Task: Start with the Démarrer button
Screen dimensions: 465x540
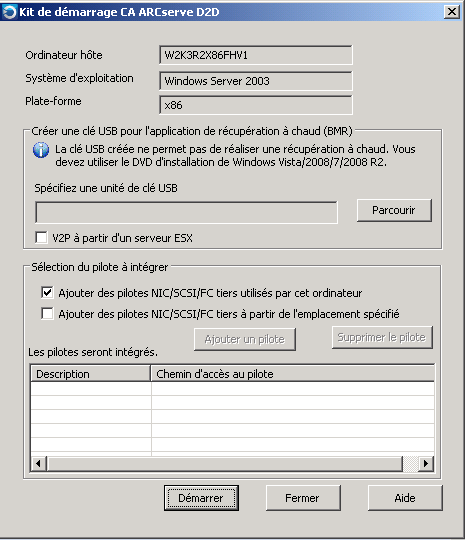Action: 201,498
